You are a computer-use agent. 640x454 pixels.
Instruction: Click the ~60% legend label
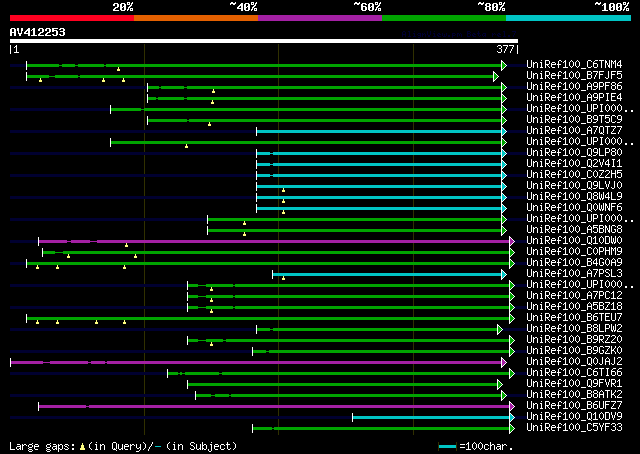pyautogui.click(x=368, y=7)
